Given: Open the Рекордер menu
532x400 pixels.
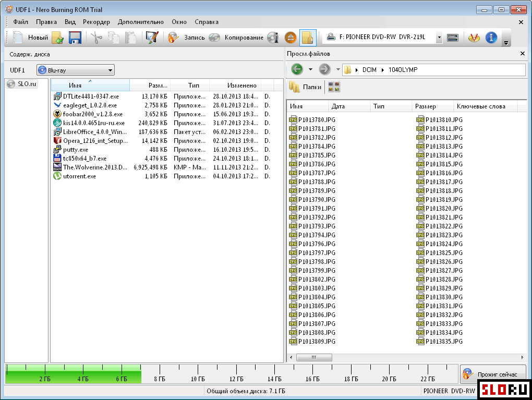Looking at the screenshot, I should coord(96,22).
